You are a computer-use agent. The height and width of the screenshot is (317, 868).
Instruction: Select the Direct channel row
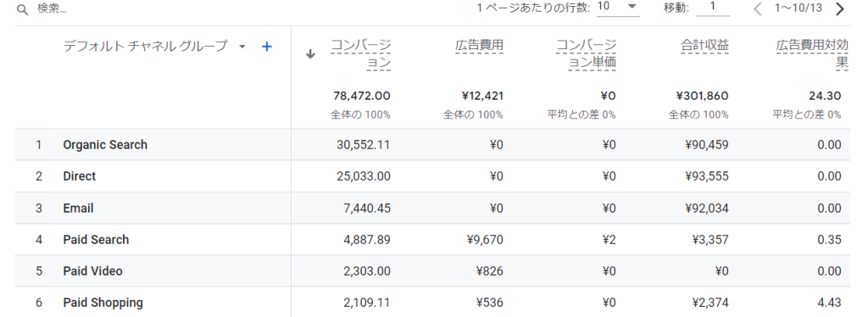[x=432, y=176]
